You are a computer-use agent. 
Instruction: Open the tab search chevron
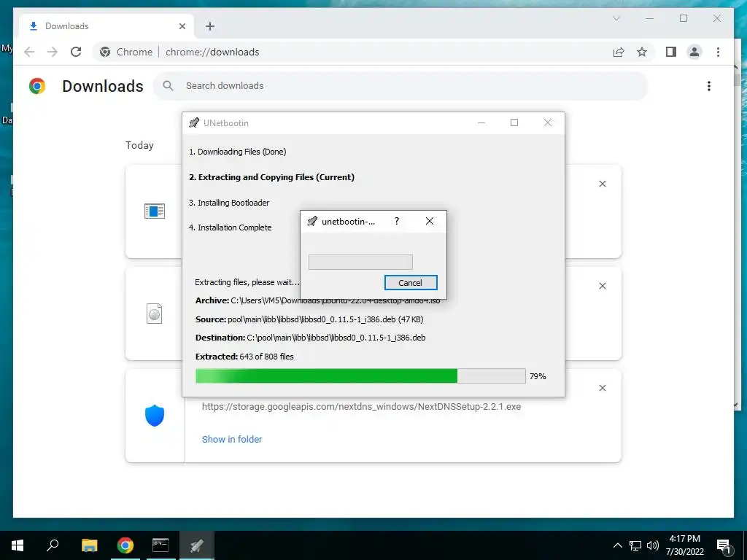pos(616,18)
